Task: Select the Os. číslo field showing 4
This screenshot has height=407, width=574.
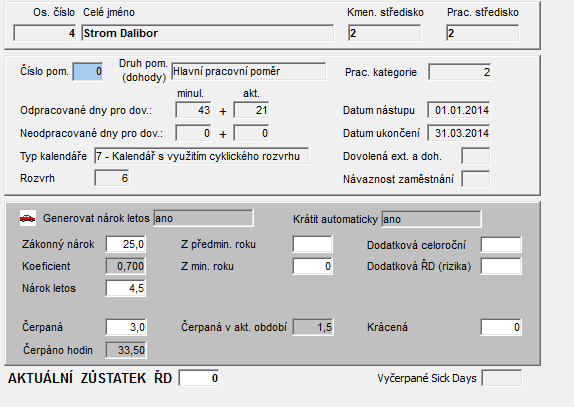Action: [45, 33]
